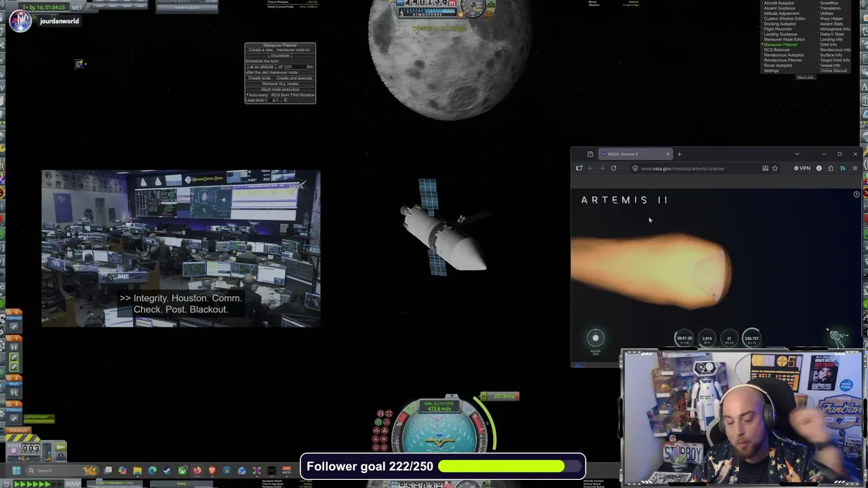
Task: Select Warp Helper in MechJeb menu
Action: click(831, 18)
